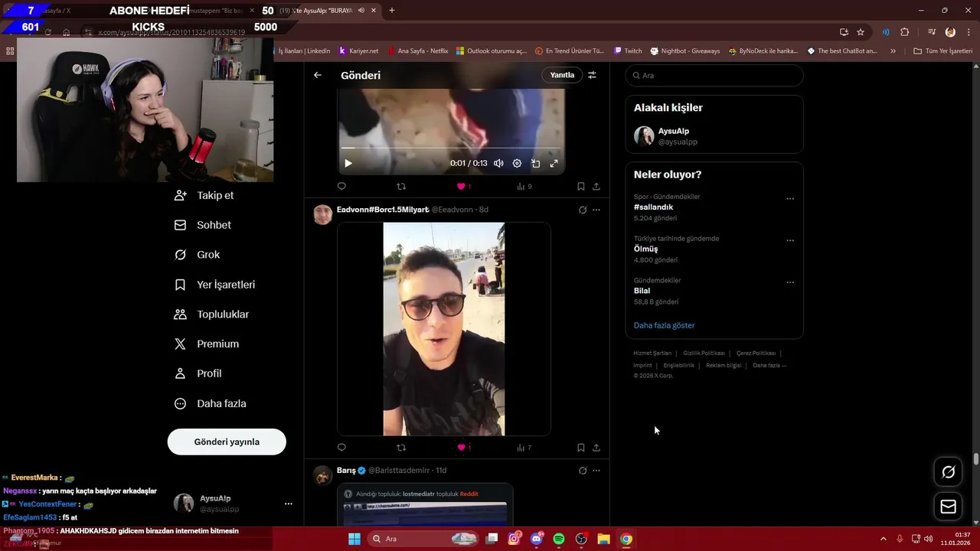Open more options for Bilal trend

(x=790, y=282)
